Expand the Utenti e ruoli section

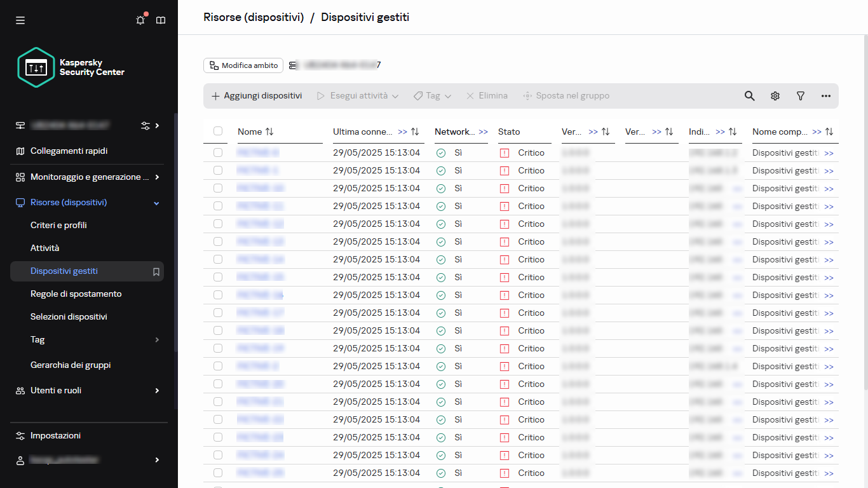click(157, 391)
